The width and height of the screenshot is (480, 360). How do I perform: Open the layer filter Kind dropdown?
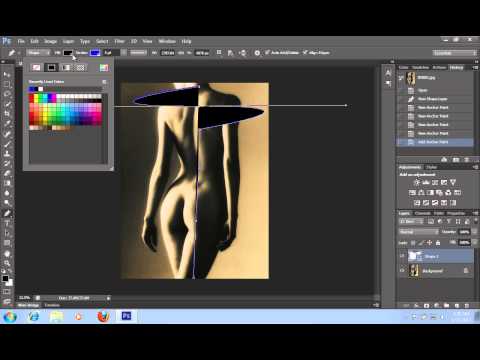tap(411, 221)
